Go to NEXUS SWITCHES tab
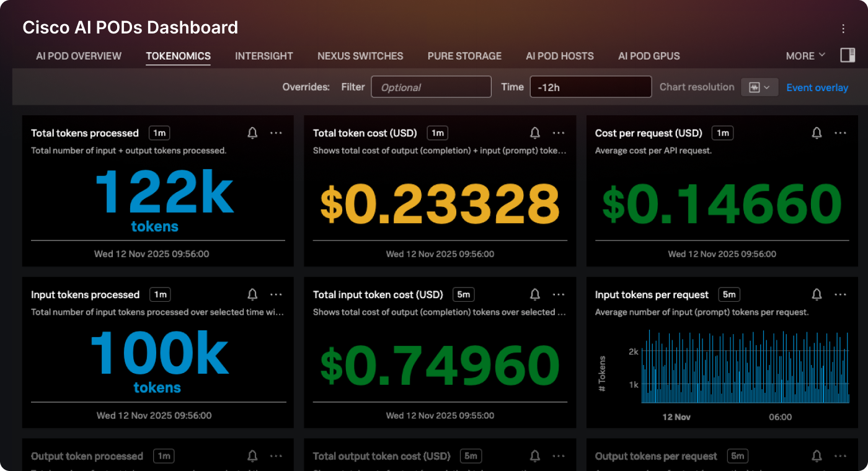 (x=360, y=56)
